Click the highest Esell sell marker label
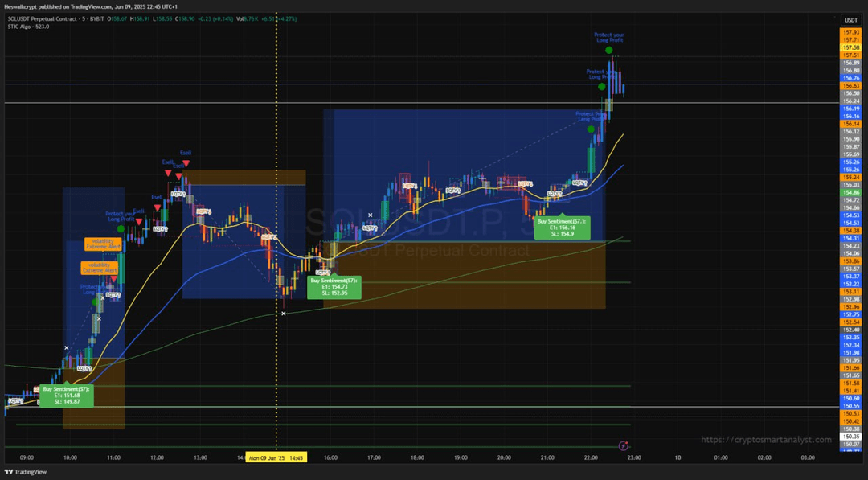 click(x=186, y=153)
